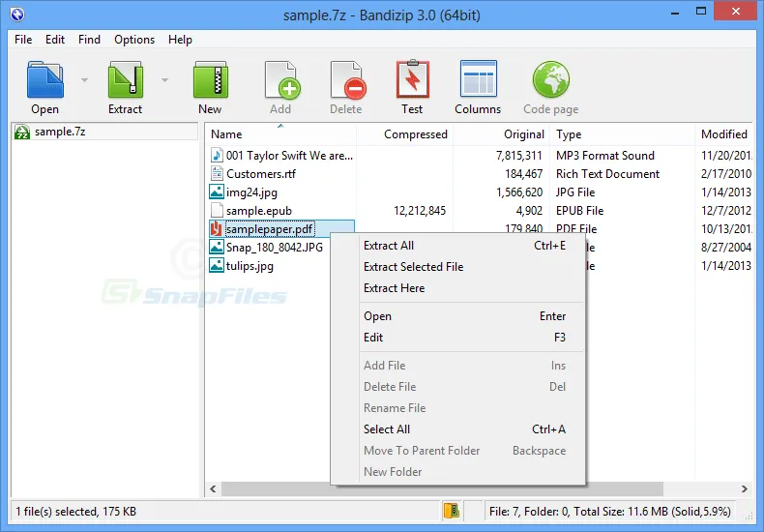The image size is (764, 532).
Task: Click the sample.epub blank file icon
Action: tap(217, 210)
